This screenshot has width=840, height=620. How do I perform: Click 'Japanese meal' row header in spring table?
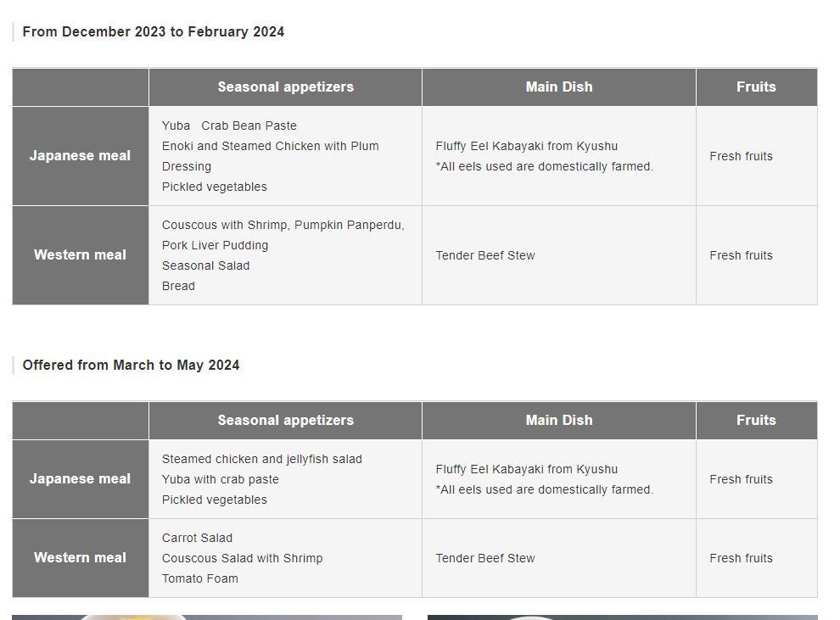point(81,479)
